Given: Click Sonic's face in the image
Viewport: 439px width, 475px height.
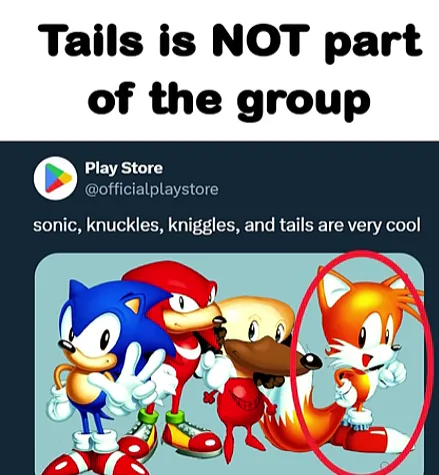Looking at the screenshot, I should coord(90,337).
